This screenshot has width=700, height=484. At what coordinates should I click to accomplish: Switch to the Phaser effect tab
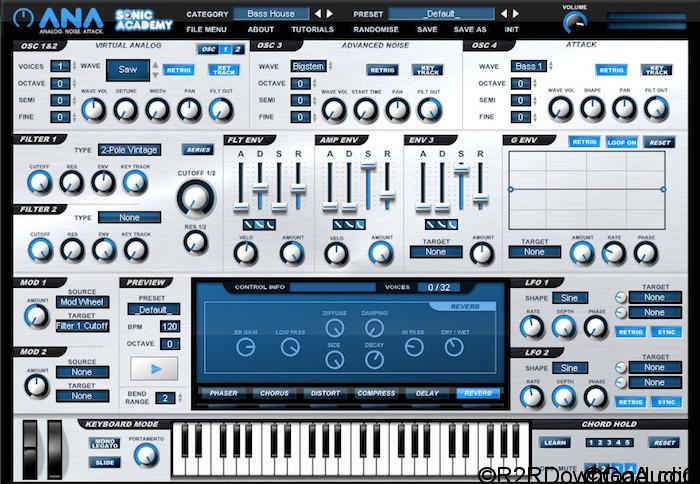click(x=223, y=393)
